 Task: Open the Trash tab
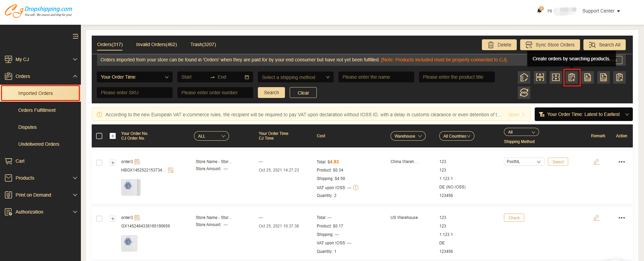[203, 44]
